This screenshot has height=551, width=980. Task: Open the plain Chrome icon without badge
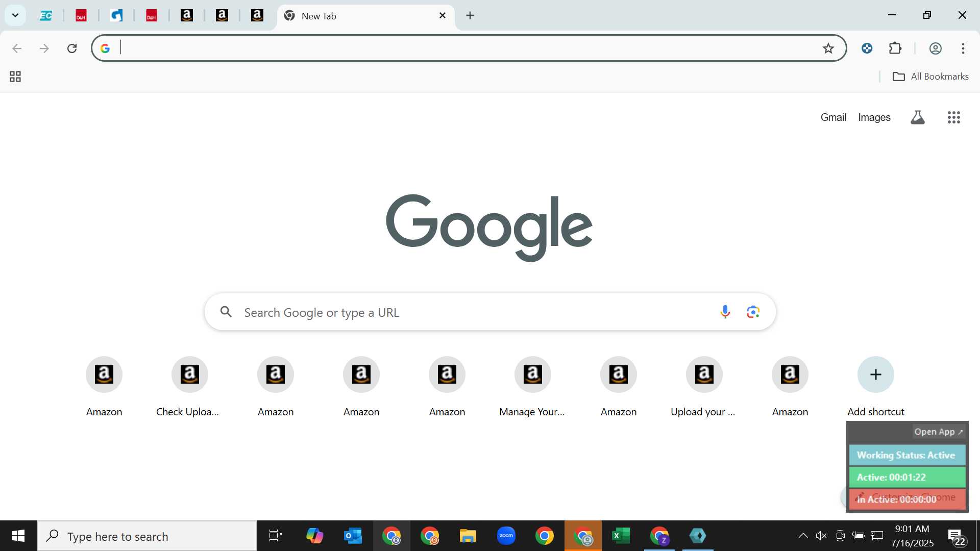click(x=544, y=536)
